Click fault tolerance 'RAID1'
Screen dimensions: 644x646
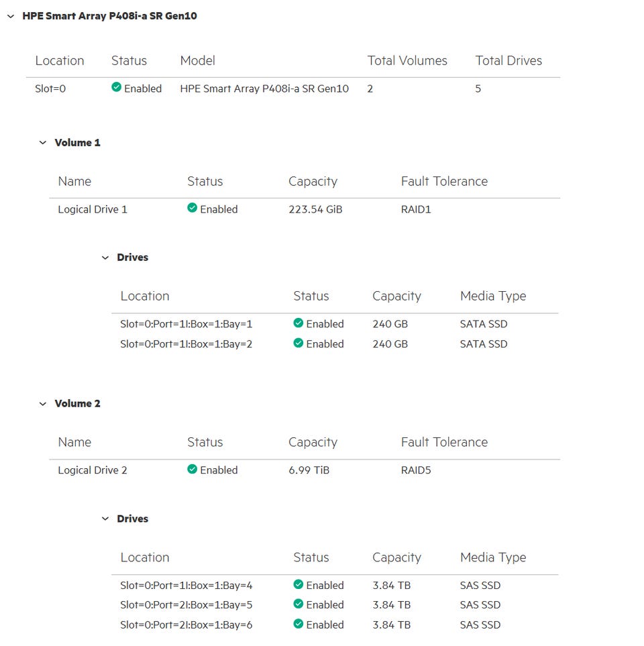(416, 209)
